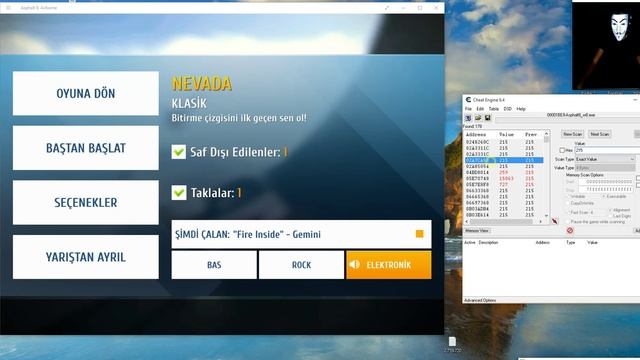The width and height of the screenshot is (640, 360).
Task: Toggle Saf Dışı Edilenler green checkmark
Action: coord(179,152)
